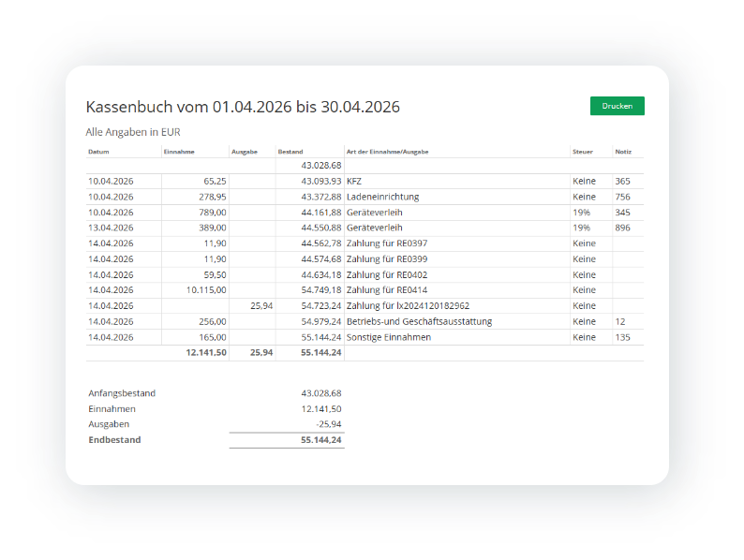Click the Datum column header
744x560 pixels.
pyautogui.click(x=98, y=151)
